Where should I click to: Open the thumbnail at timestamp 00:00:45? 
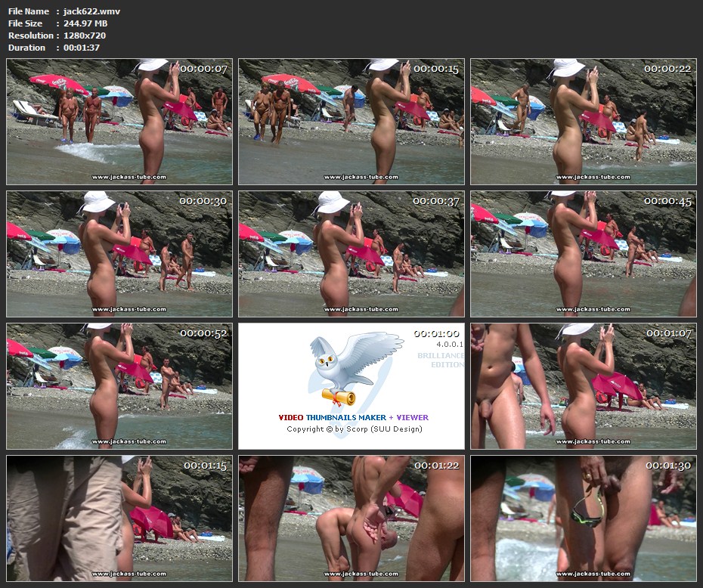(x=583, y=254)
